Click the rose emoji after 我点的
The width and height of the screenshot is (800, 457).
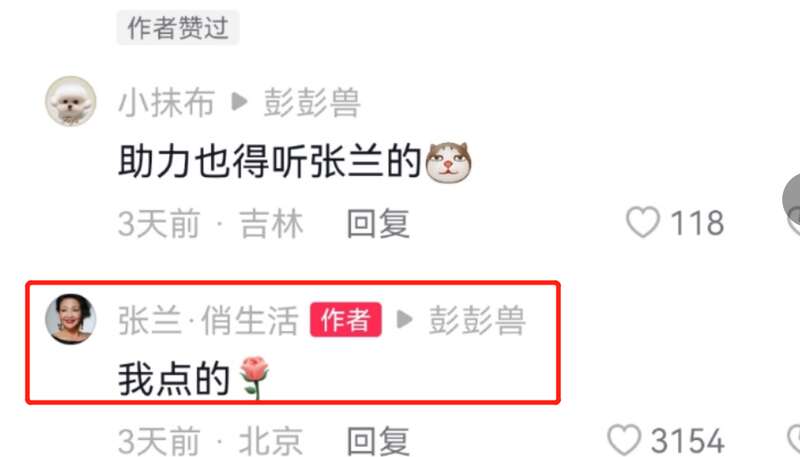pos(254,377)
